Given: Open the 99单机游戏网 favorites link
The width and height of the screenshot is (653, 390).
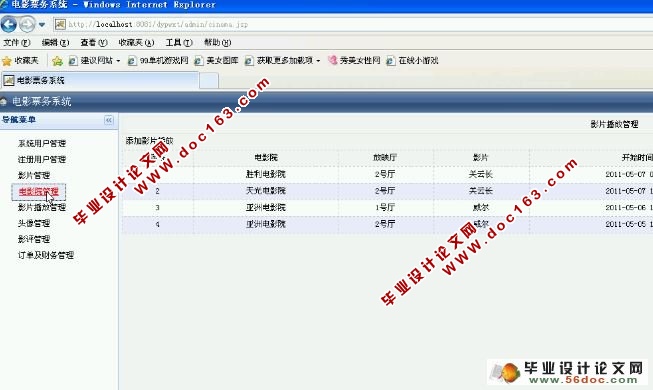Looking at the screenshot, I should point(158,61).
